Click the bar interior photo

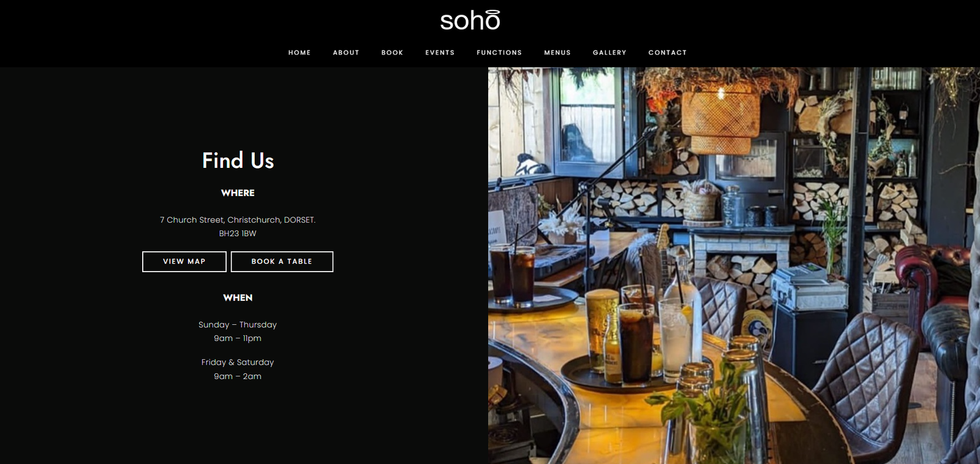734,265
